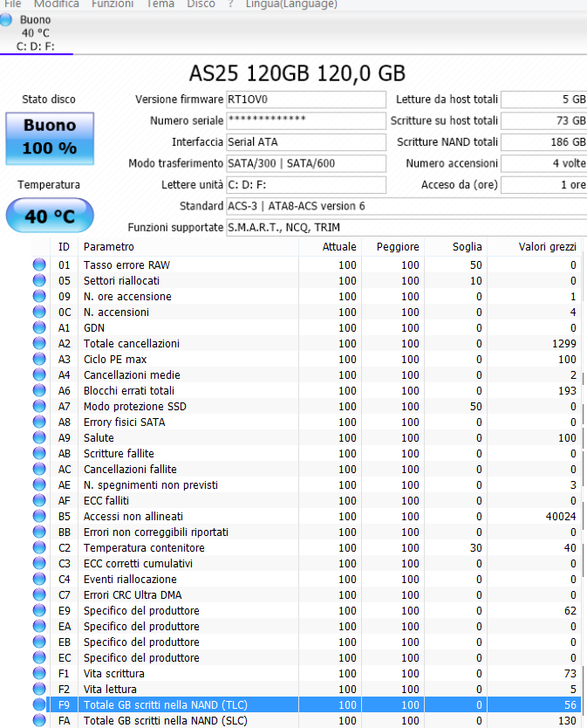Screen dimensions: 587x728
Task: Open the ? help menu
Action: tap(230, 3)
